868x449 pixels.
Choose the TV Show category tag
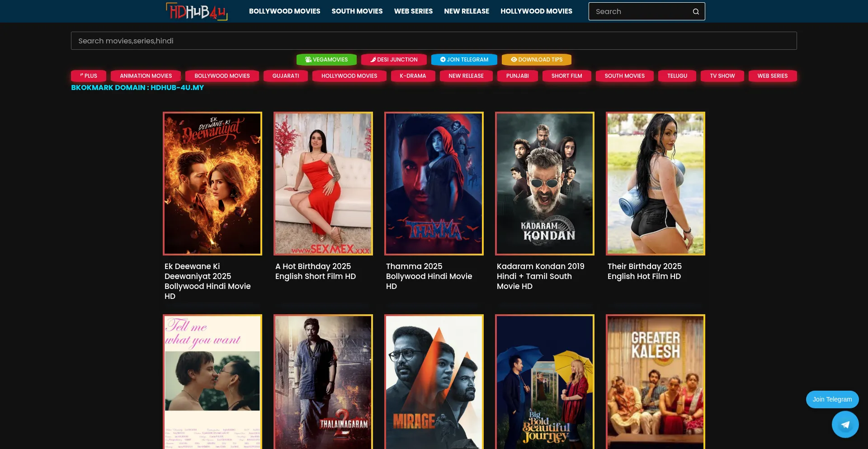pos(722,76)
